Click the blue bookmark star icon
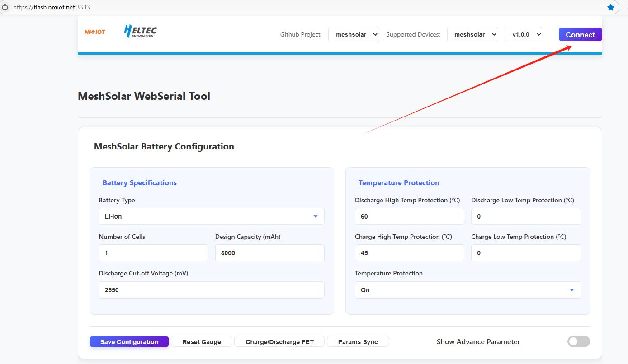The image size is (628, 364). coord(611,7)
